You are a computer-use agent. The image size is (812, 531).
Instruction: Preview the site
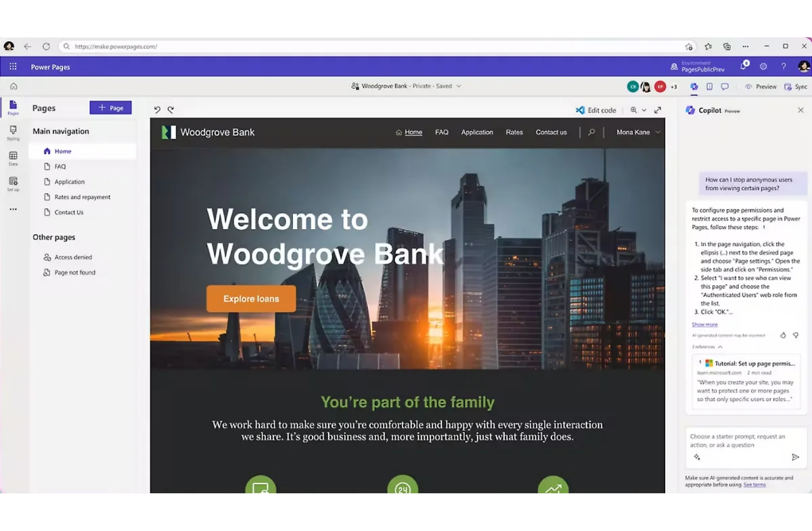761,87
